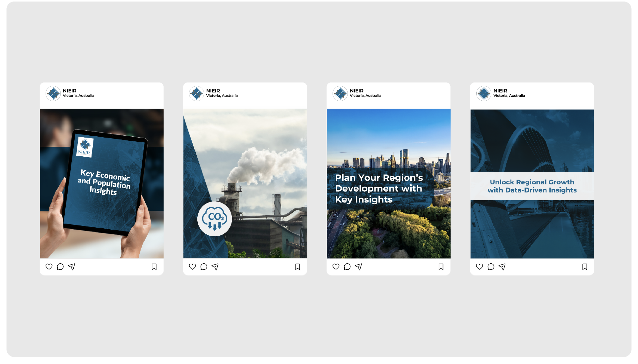The image size is (638, 364).
Task: Like the CO2 factory post
Action: (x=192, y=267)
